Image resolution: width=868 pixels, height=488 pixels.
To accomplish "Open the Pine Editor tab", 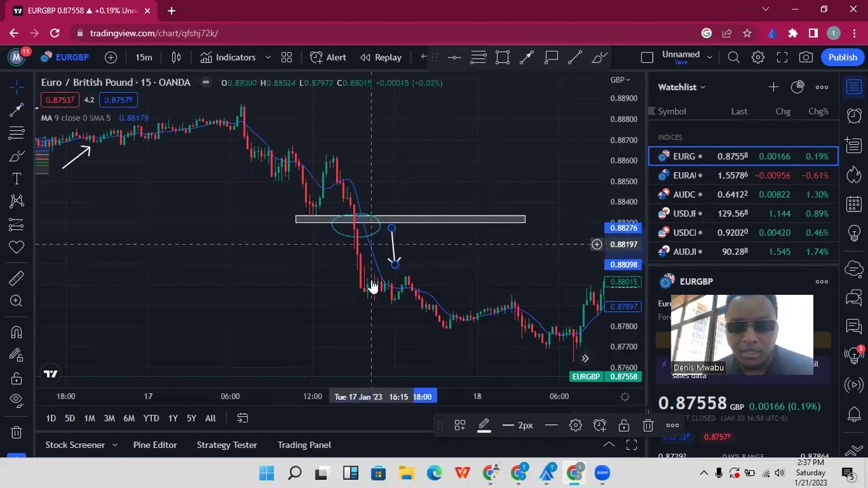I will coord(155,445).
